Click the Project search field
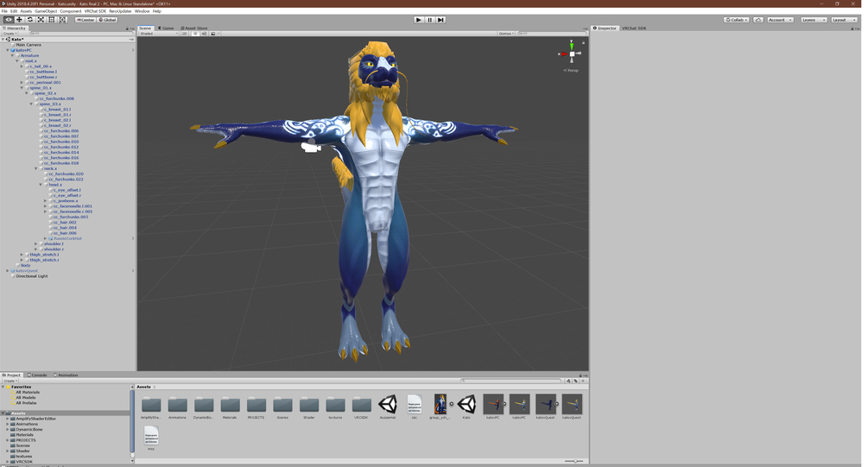868x467 pixels. pos(511,381)
